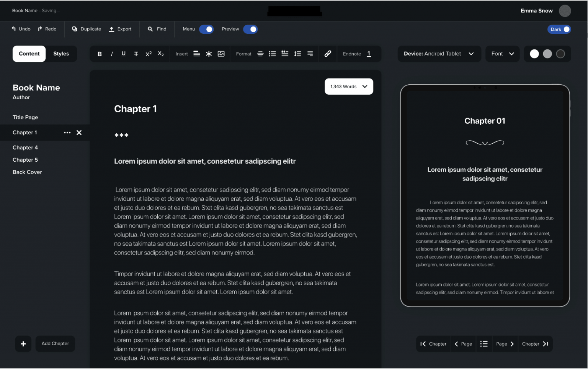Toggle the Menu switch off
The width and height of the screenshot is (588, 369).
206,29
